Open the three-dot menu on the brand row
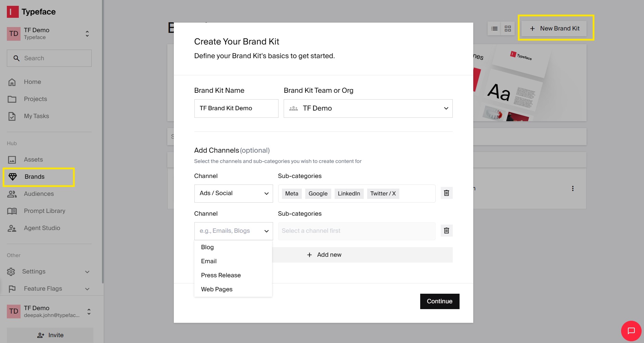 point(573,189)
